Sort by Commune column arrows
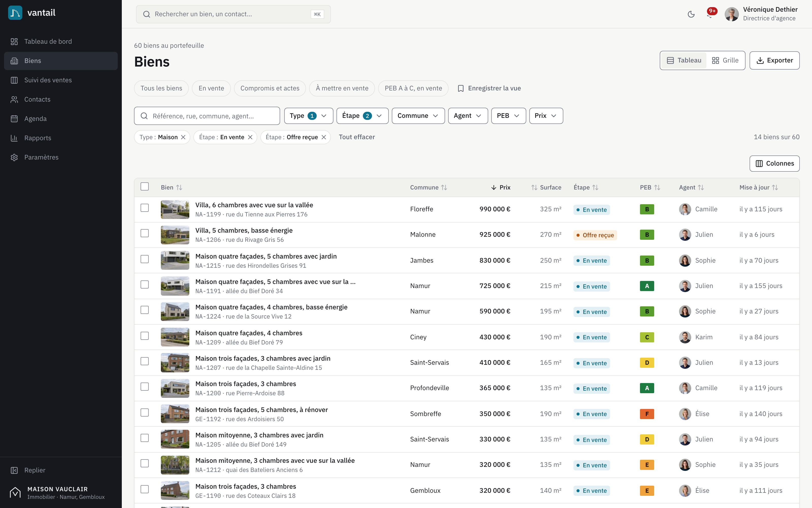The width and height of the screenshot is (812, 508). 444,187
